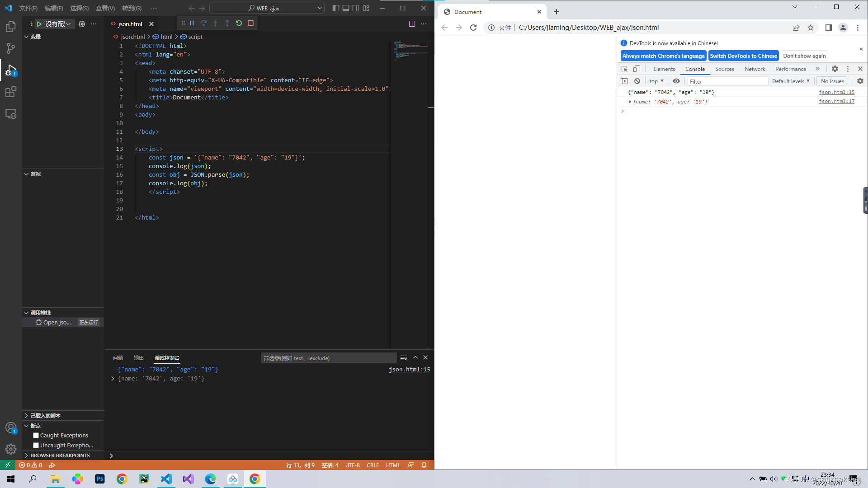Viewport: 868px width, 488px height.
Task: Toggle device toolbar in DevTools
Action: (637, 69)
